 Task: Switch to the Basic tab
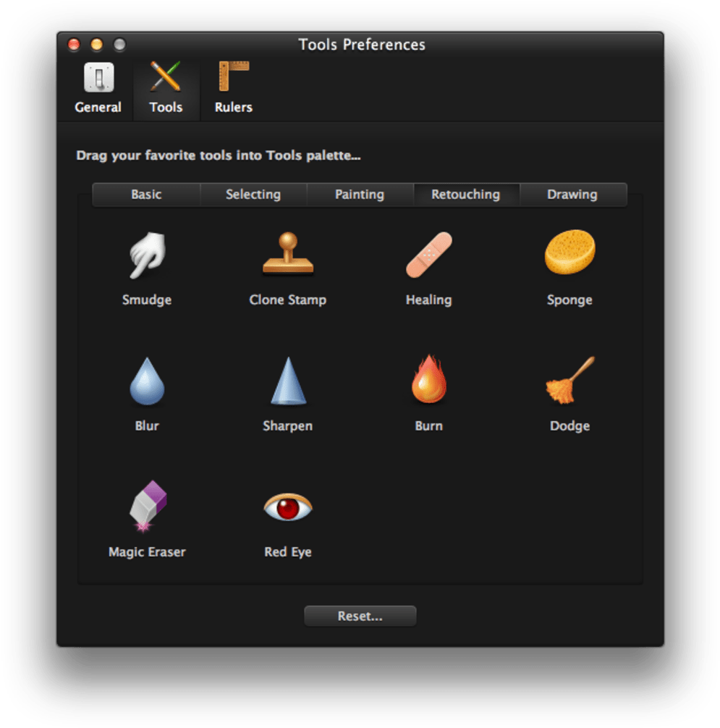point(146,195)
